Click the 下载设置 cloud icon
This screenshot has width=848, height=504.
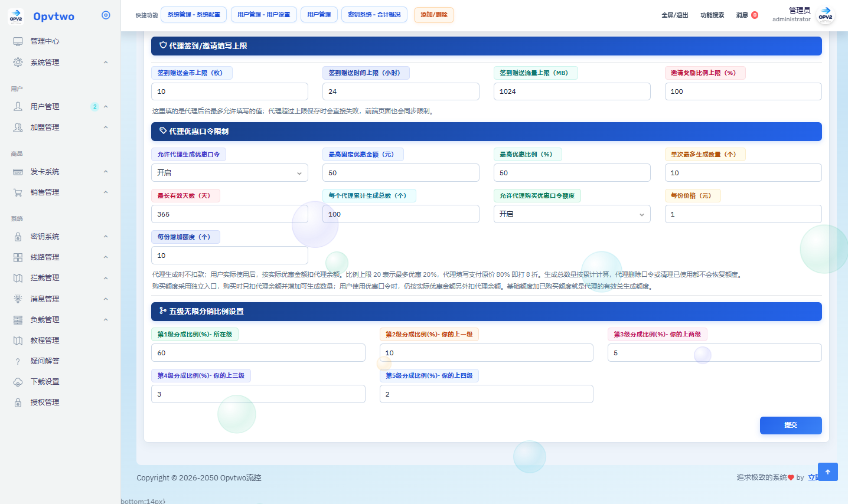(18, 382)
